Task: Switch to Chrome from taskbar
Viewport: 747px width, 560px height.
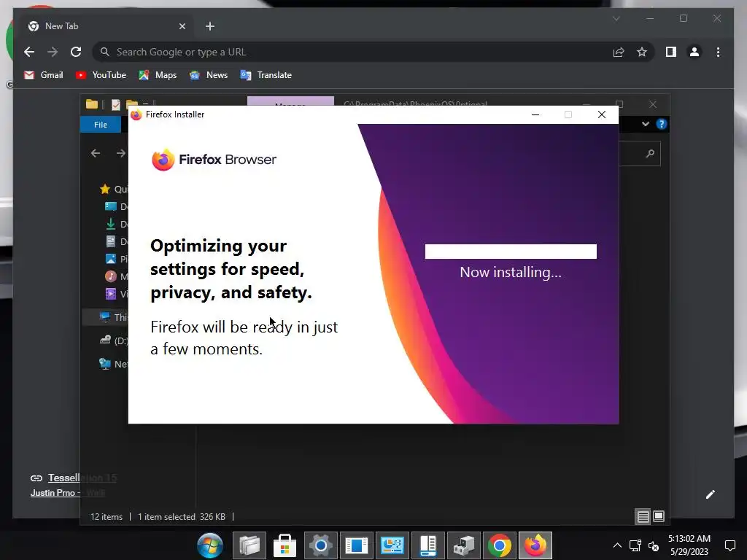Action: [x=499, y=545]
